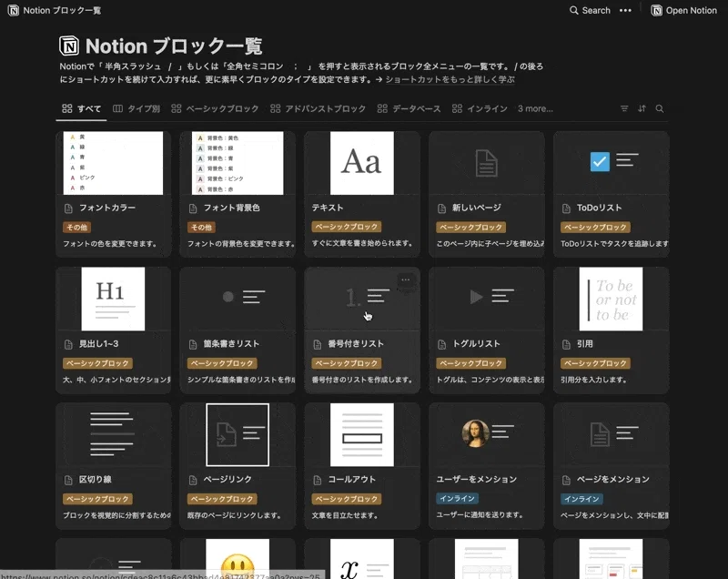The image size is (728, 579).
Task: Click the Mona Lisa avatar on ユーザーをメンション card
Action: click(x=475, y=433)
